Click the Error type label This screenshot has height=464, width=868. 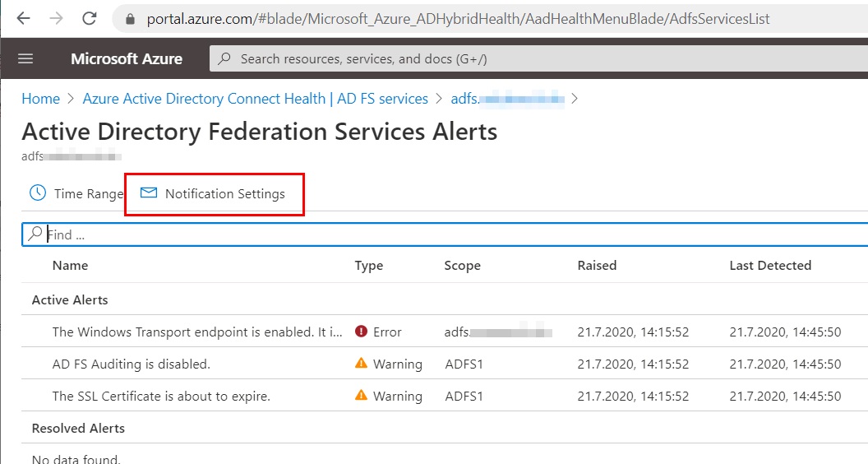[387, 332]
